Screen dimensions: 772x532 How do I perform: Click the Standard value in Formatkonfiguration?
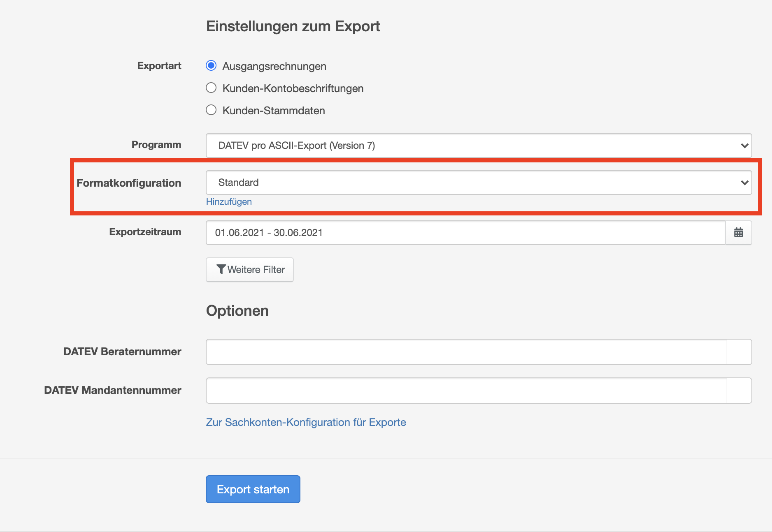coord(239,183)
